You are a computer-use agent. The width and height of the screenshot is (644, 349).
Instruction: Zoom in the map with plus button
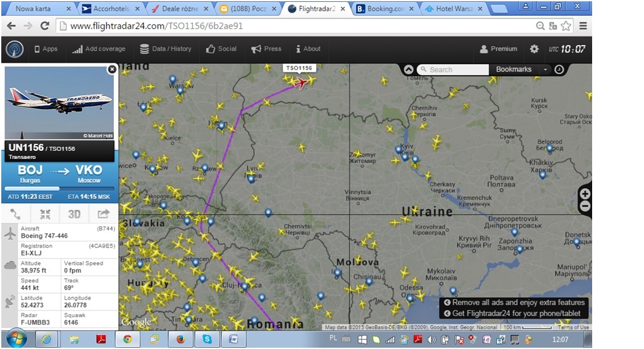[x=585, y=194]
